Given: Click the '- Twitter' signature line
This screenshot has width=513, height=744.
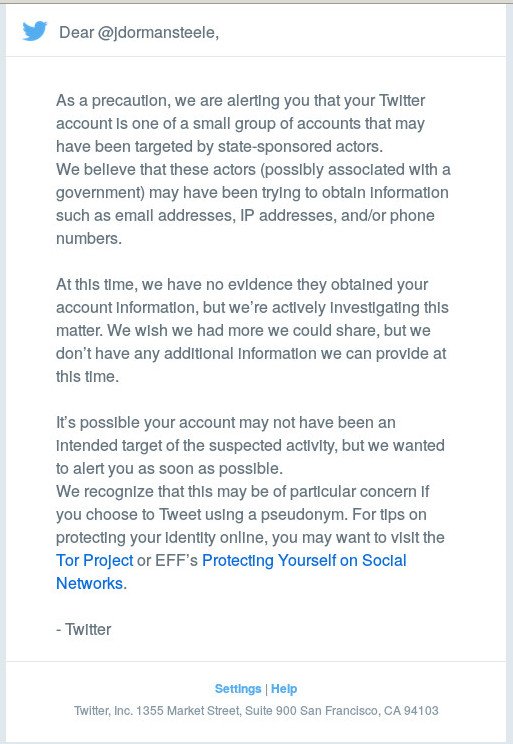Looking at the screenshot, I should click(x=84, y=629).
